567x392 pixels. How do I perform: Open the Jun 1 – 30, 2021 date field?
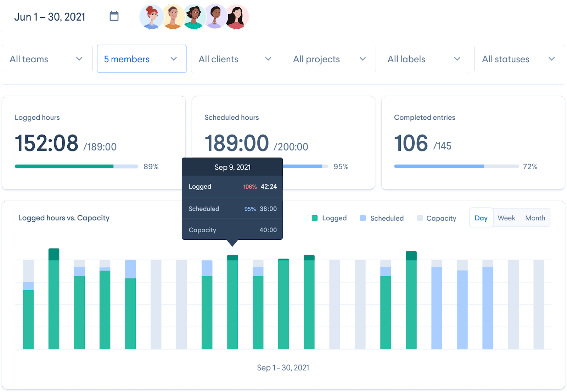coord(50,17)
